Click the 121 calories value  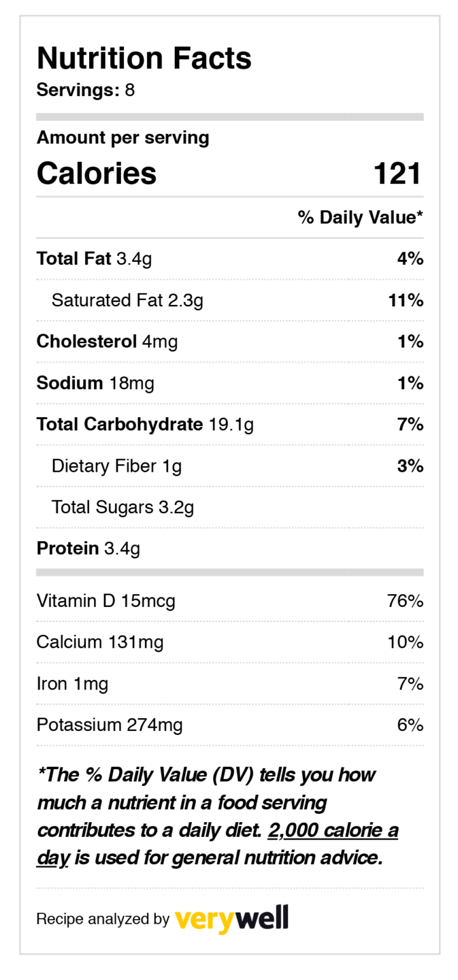[x=398, y=173]
